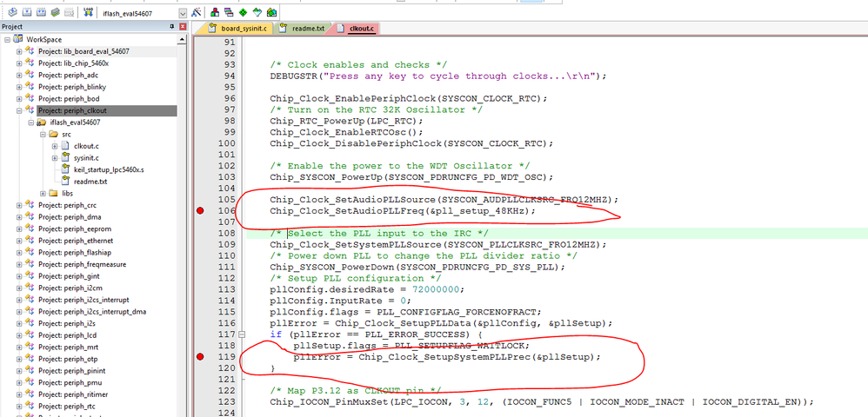The width and height of the screenshot is (868, 417).
Task: Select Project: periph_i2cm tree item
Action: (x=70, y=288)
